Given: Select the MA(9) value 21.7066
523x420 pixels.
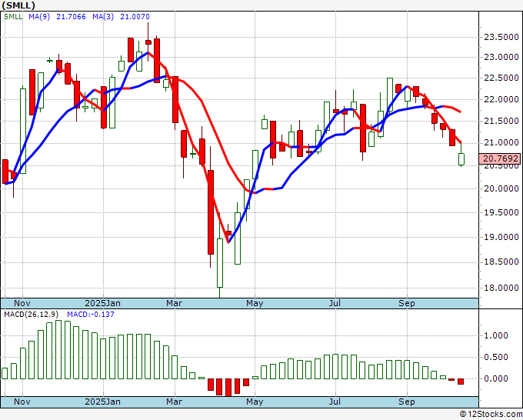Looking at the screenshot, I should [71, 17].
